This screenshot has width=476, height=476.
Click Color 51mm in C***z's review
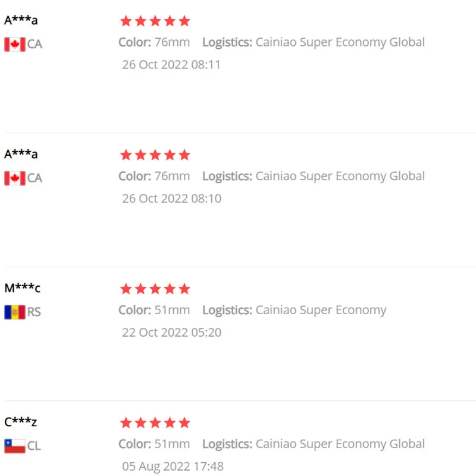154,444
